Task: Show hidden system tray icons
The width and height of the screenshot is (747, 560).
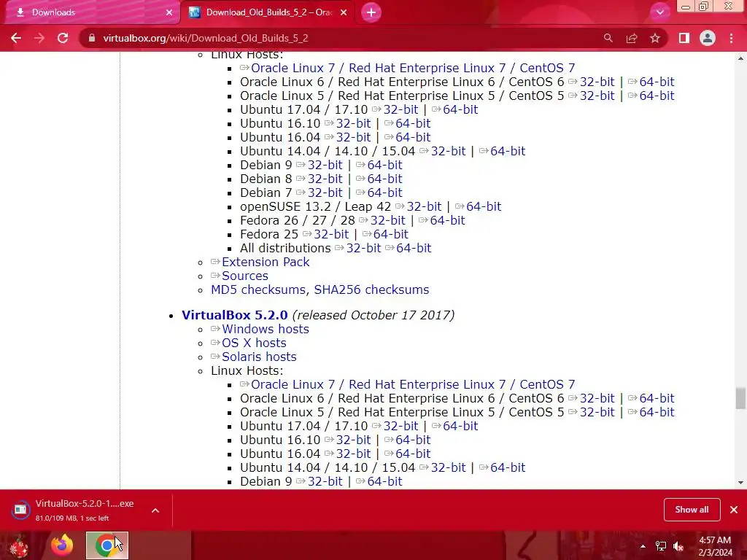Action: 643,546
